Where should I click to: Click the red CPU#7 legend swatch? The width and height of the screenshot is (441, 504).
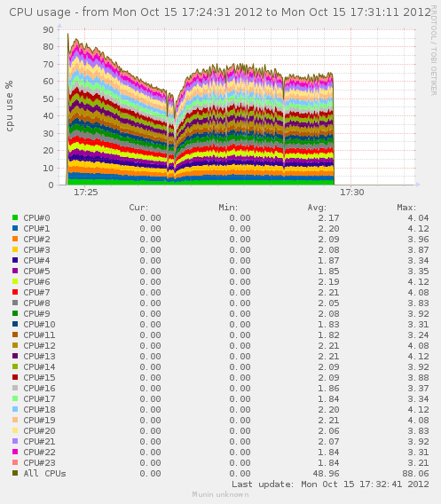[15, 292]
